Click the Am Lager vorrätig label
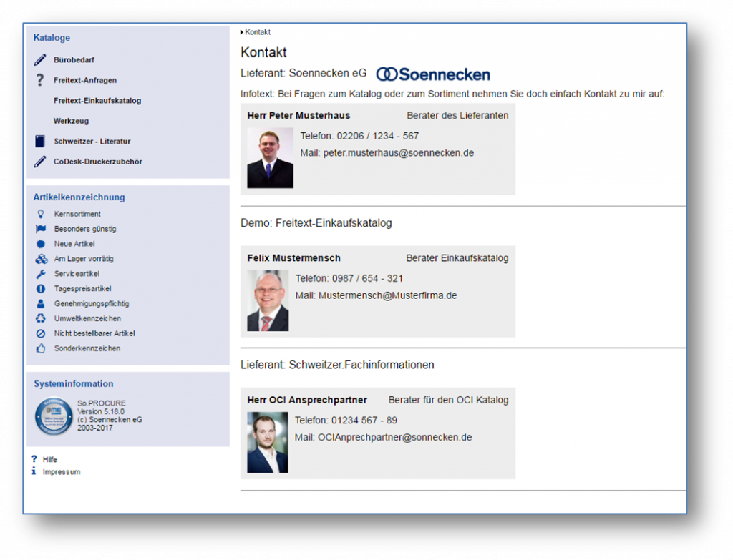This screenshot has height=560, width=733. point(84,259)
